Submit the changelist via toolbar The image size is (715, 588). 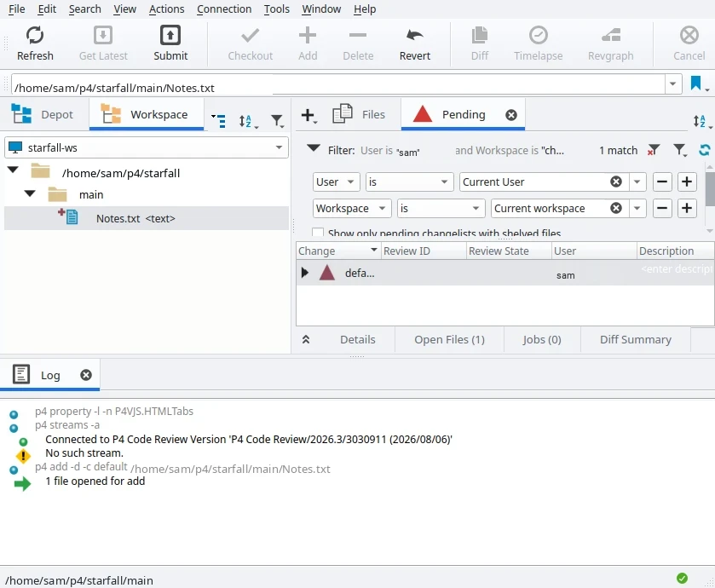coord(170,36)
